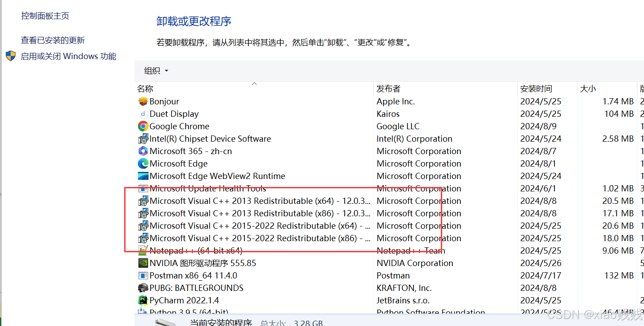Viewport: 644px width, 326px height.
Task: Click publisher Kairos cell
Action: pyautogui.click(x=388, y=114)
